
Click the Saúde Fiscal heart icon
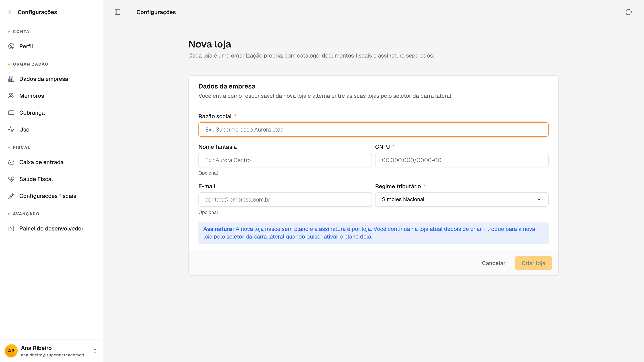pos(11,179)
